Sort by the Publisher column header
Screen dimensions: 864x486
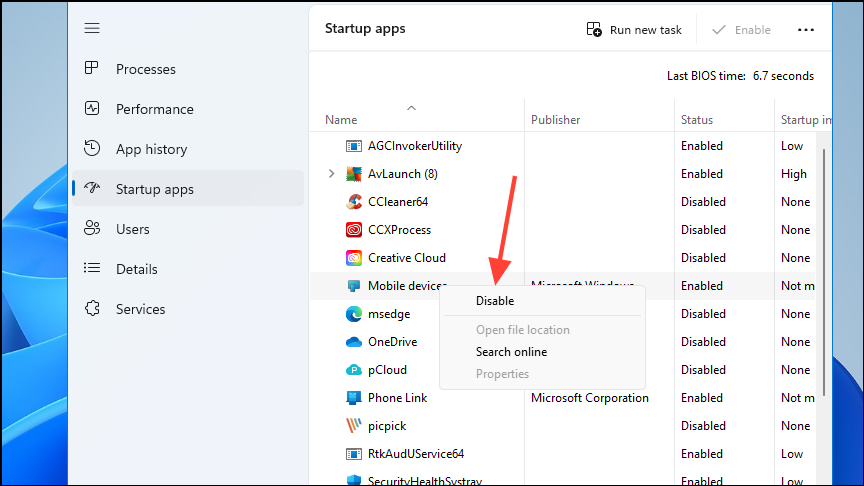555,120
